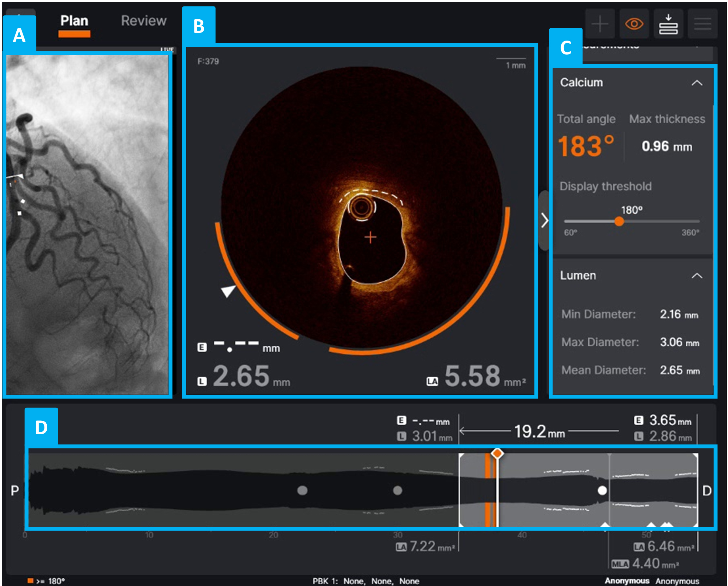Click the 183° total angle value
The height and width of the screenshot is (586, 728).
pyautogui.click(x=586, y=146)
